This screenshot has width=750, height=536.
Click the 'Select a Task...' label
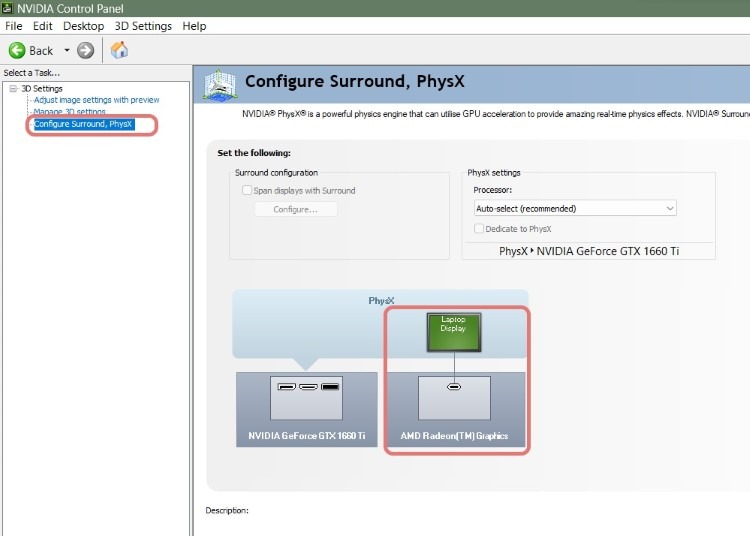pos(32,73)
